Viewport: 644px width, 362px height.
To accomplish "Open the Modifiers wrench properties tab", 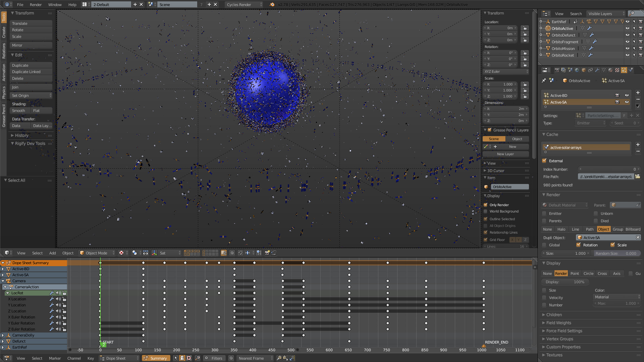I will coord(597,70).
